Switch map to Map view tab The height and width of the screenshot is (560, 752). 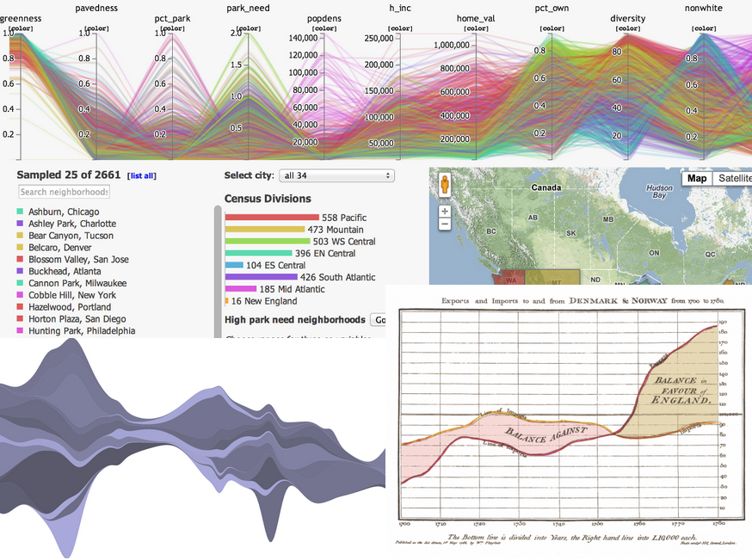(697, 178)
